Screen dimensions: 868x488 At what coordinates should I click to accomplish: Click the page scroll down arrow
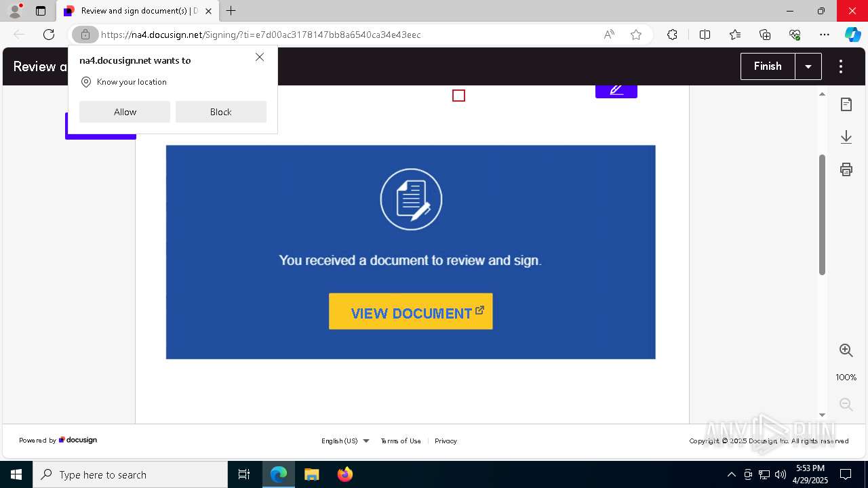coord(823,415)
